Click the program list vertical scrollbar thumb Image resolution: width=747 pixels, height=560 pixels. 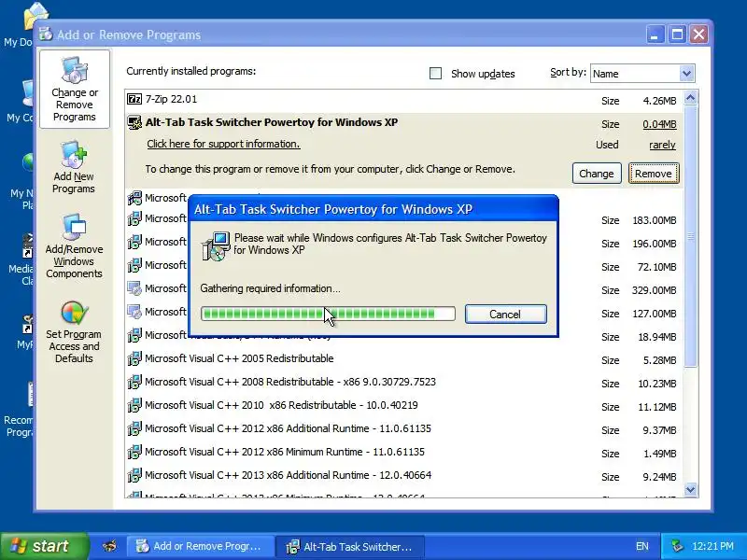(x=691, y=236)
